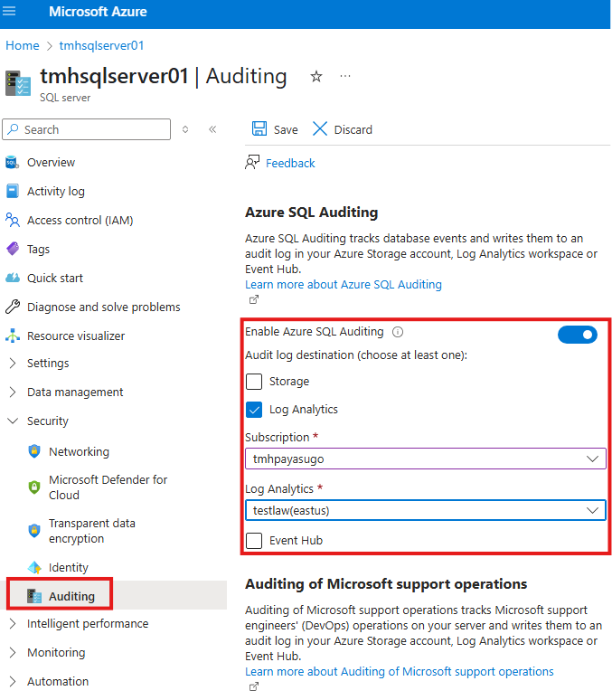Open the Identity page

tap(69, 567)
